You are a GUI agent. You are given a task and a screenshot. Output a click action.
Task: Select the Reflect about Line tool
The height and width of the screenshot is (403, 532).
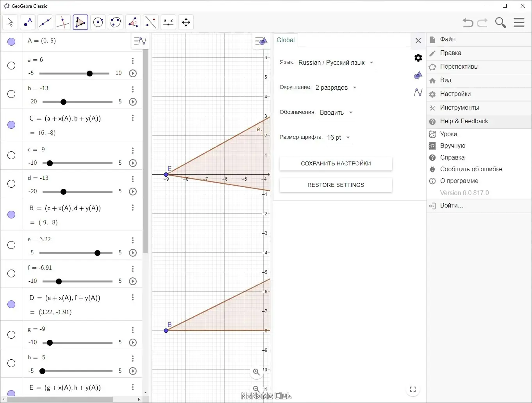click(151, 22)
